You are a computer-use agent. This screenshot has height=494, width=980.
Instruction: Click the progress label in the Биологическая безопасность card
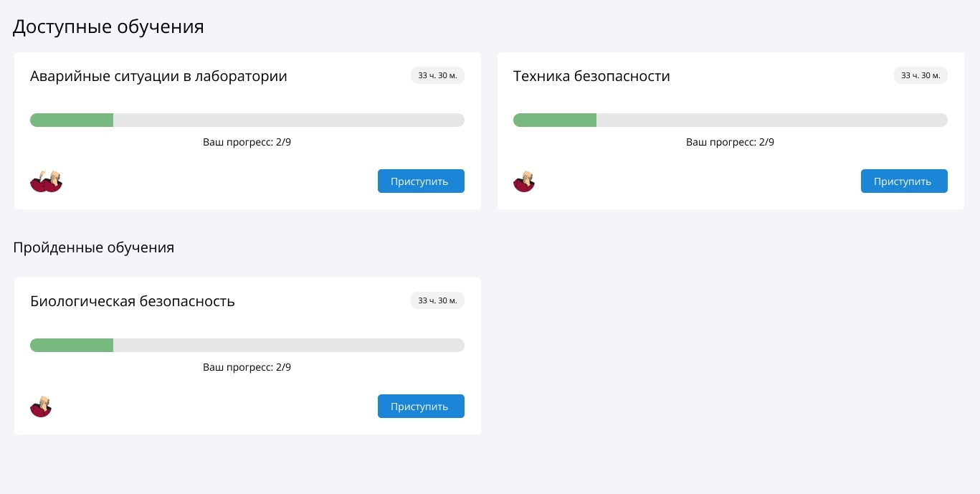point(247,367)
